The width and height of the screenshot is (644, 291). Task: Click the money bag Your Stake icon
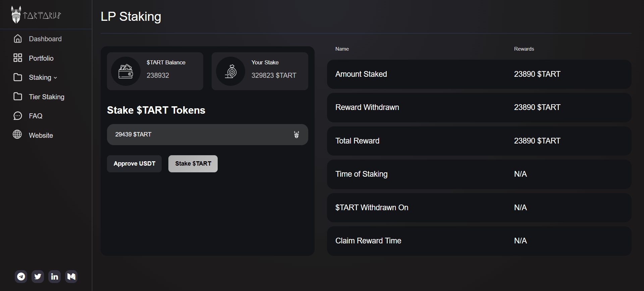click(231, 71)
